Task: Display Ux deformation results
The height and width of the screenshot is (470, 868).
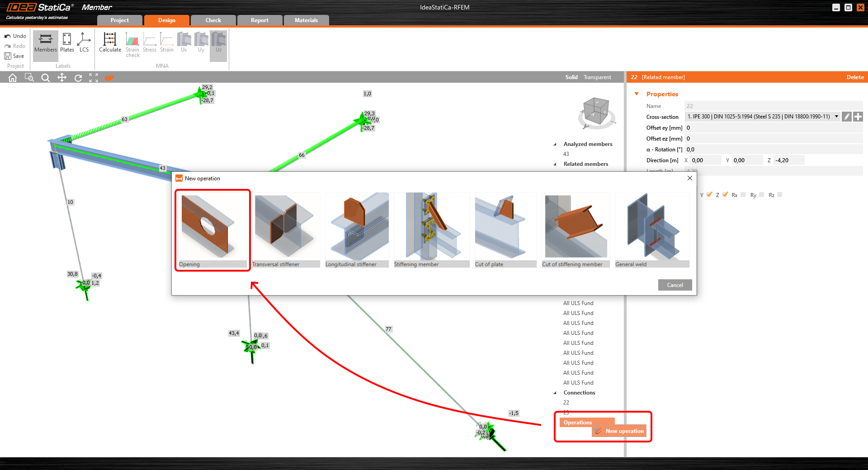Action: point(184,43)
